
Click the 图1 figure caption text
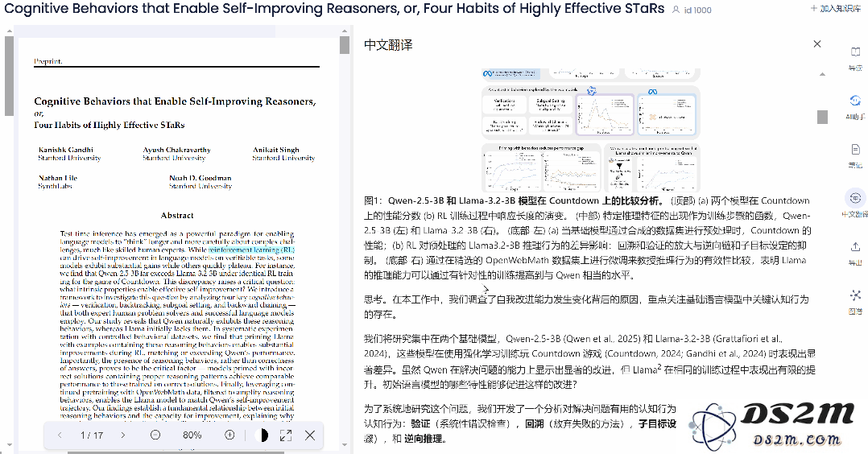[x=587, y=238]
